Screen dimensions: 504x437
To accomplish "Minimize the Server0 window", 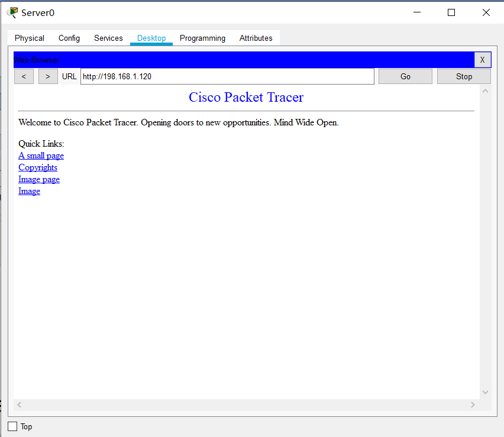I will pos(417,12).
